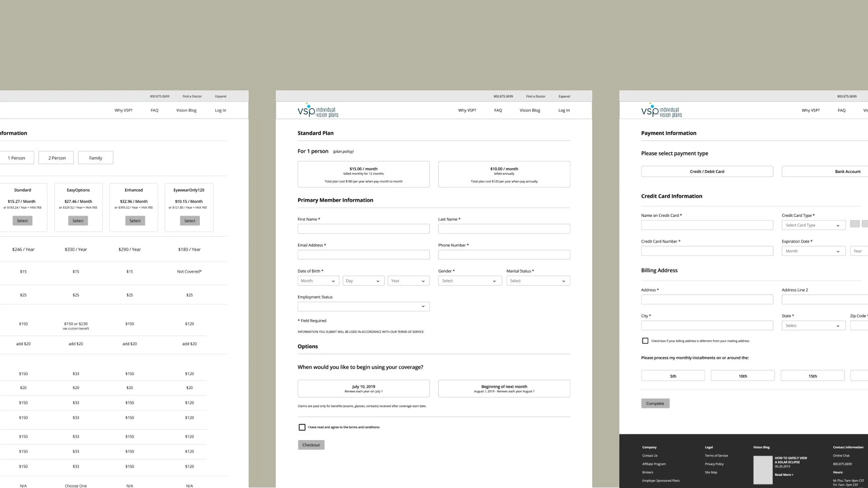
Task: Click Select under the Standard plan
Action: click(x=22, y=221)
